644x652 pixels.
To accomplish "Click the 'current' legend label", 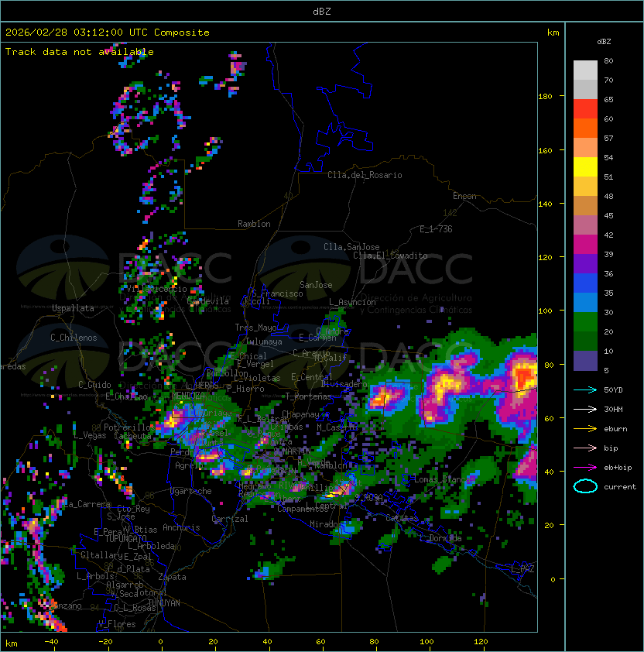I will (620, 487).
